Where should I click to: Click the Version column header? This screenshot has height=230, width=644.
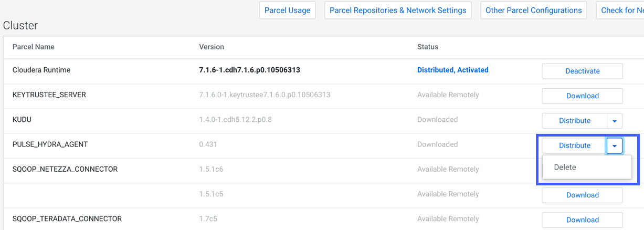coord(212,47)
